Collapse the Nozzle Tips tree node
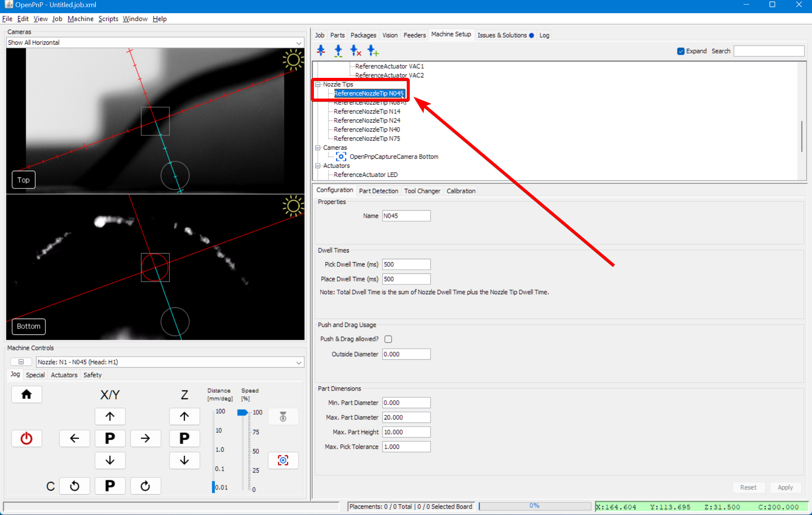This screenshot has width=812, height=515. click(318, 85)
